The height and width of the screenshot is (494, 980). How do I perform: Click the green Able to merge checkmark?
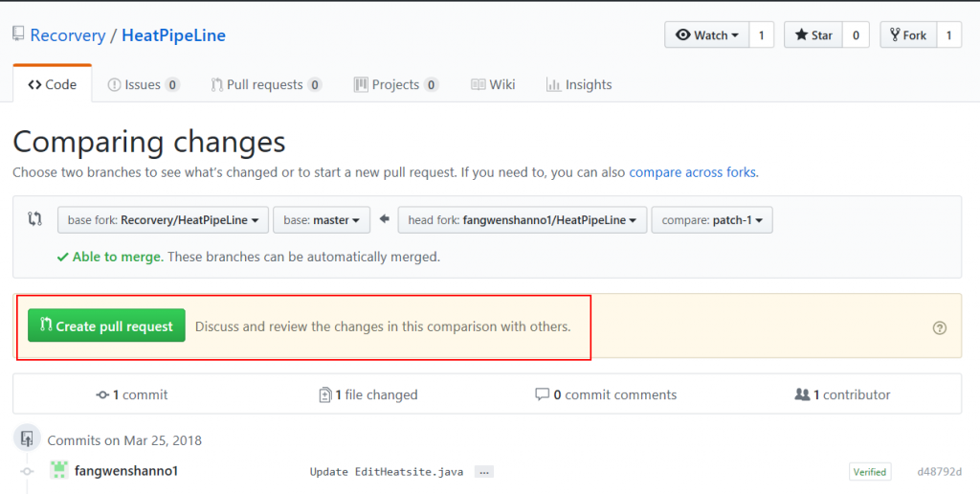[x=62, y=257]
